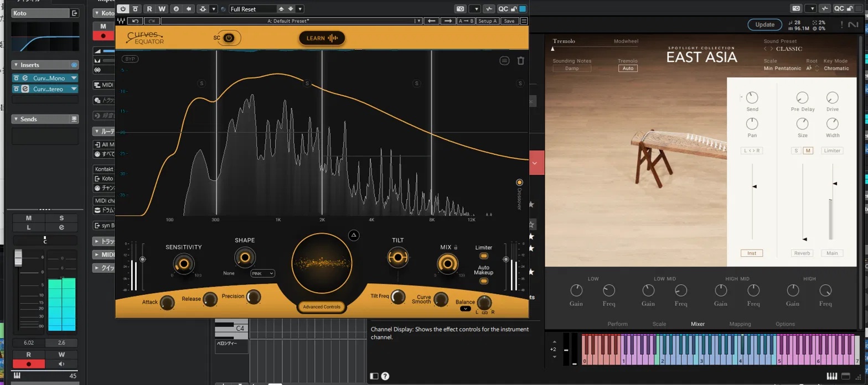The height and width of the screenshot is (385, 868).
Task: Collapse the Inserts section
Action: [15, 65]
